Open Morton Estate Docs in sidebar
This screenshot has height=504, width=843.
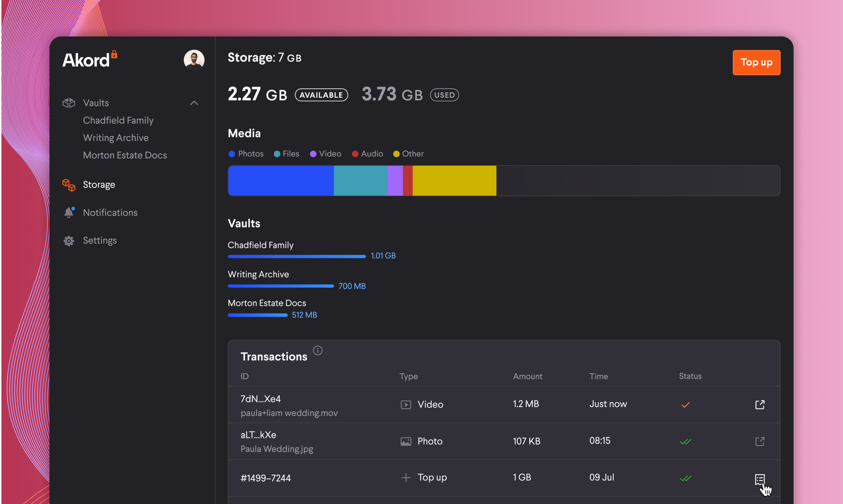[125, 155]
